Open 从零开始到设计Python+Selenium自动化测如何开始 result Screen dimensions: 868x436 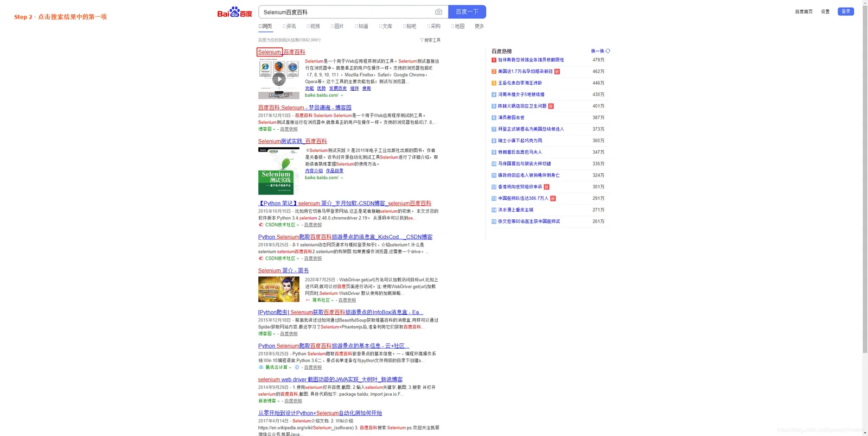(x=320, y=413)
